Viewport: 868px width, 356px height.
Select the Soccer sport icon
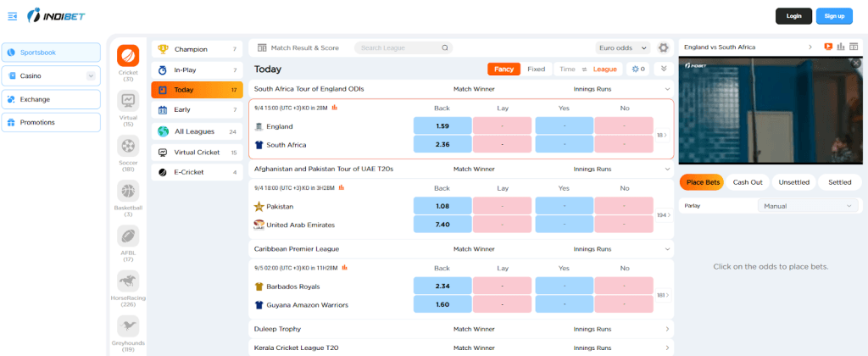click(128, 146)
